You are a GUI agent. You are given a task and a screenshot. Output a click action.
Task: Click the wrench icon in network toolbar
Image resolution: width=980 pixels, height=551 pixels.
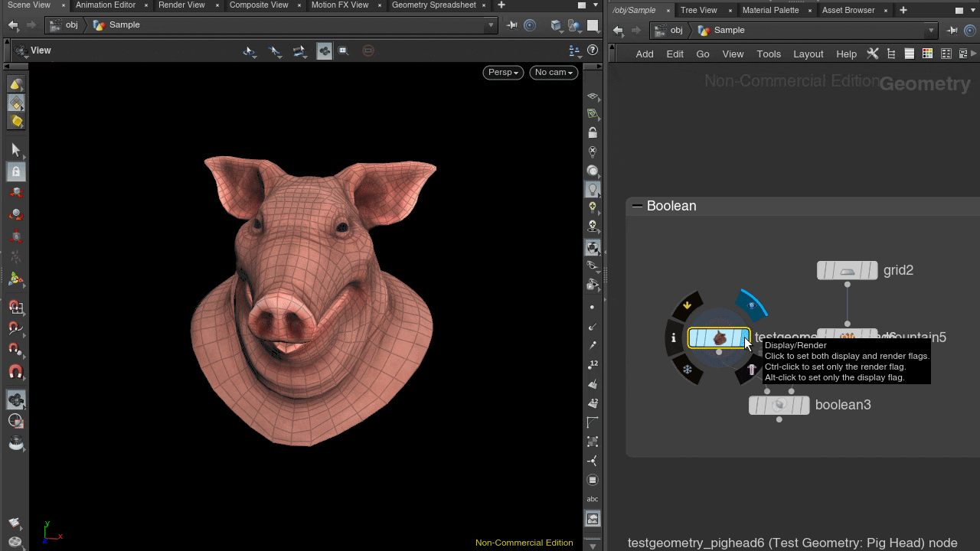(x=872, y=54)
